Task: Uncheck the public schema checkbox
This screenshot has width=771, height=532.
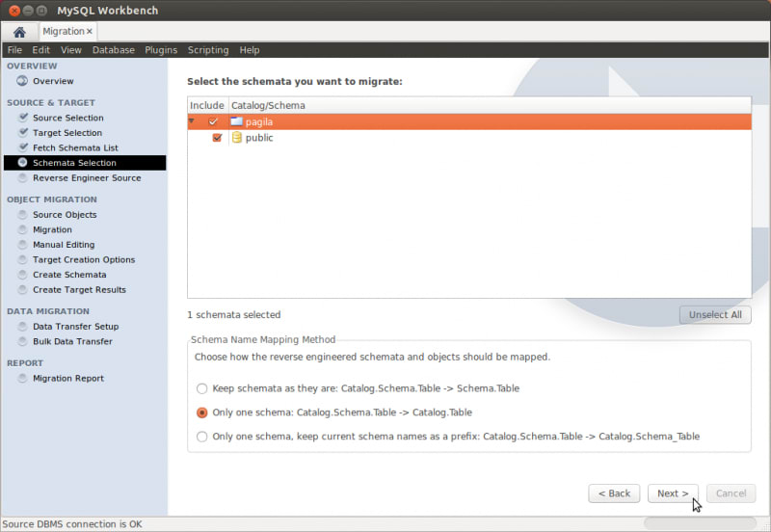Action: pos(217,138)
